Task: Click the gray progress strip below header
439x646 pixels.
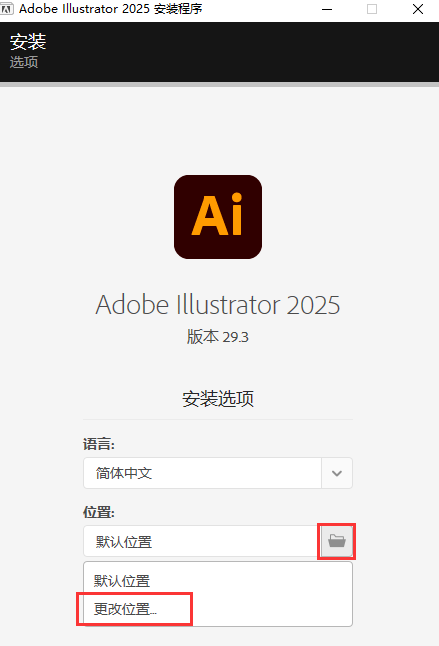Action: click(220, 84)
